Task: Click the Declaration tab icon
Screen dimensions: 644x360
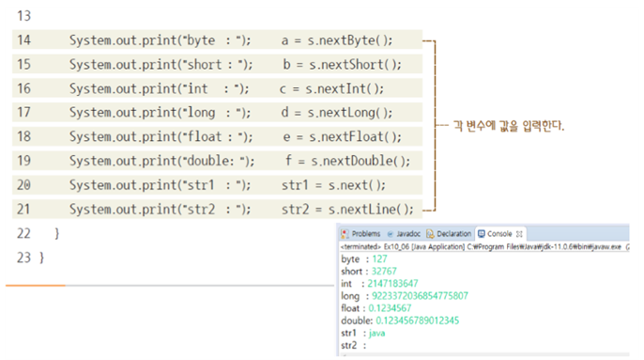Action: 430,234
